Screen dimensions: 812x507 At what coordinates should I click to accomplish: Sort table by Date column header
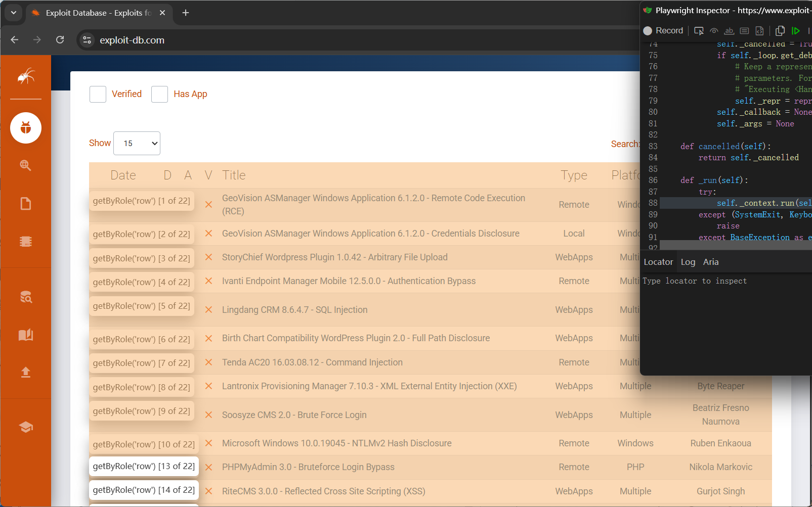[123, 175]
